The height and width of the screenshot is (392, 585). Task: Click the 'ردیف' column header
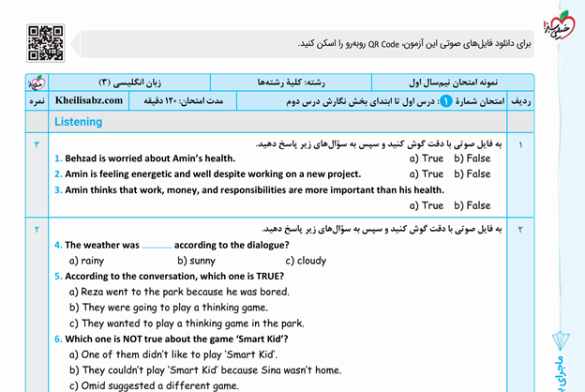click(521, 100)
